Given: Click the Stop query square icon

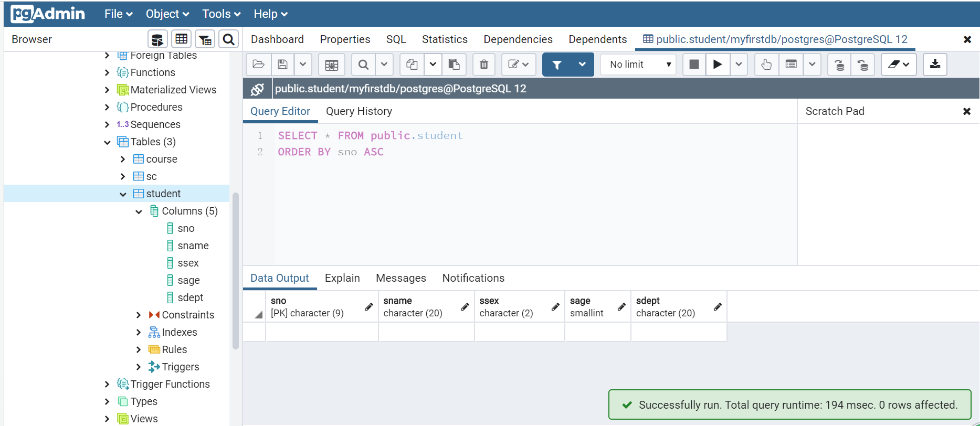Looking at the screenshot, I should (x=694, y=65).
